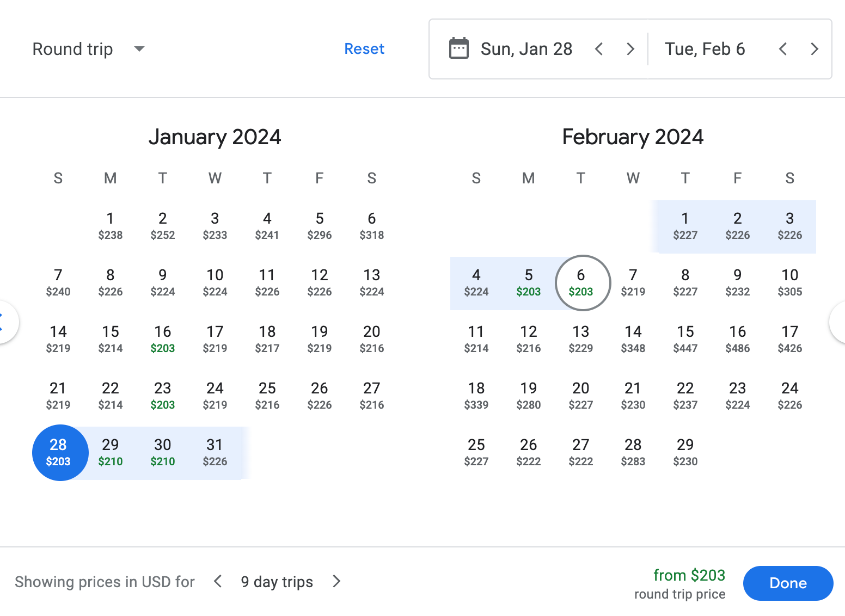
Task: Move return date one day earlier
Action: [783, 49]
